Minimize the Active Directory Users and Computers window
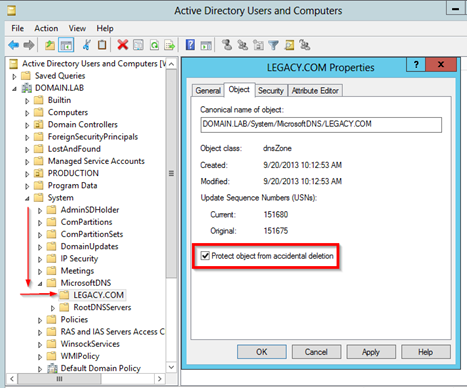 [x=455, y=8]
